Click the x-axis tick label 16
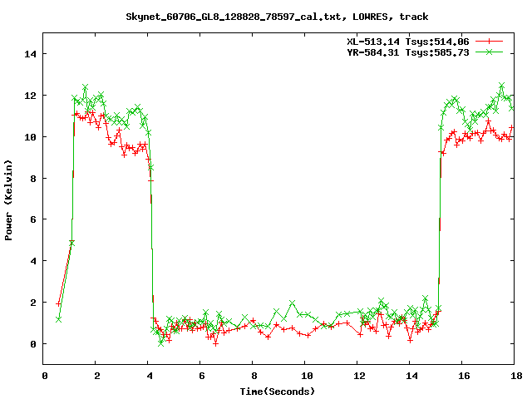Screen dimensions: 532x399 tap(464, 376)
